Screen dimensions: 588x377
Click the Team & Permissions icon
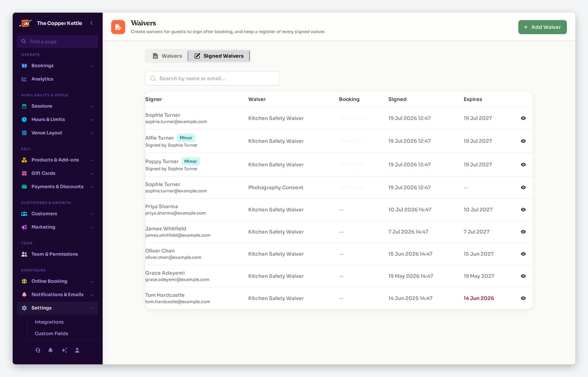click(25, 254)
